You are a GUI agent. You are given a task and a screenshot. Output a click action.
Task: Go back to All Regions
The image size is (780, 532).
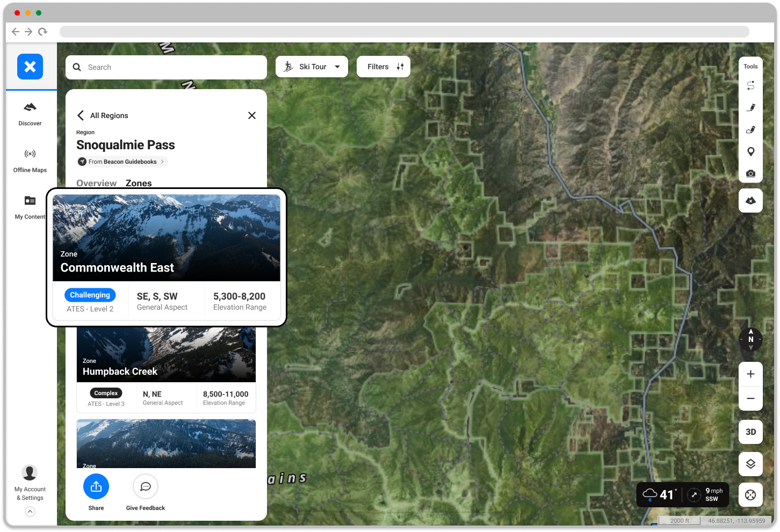103,115
